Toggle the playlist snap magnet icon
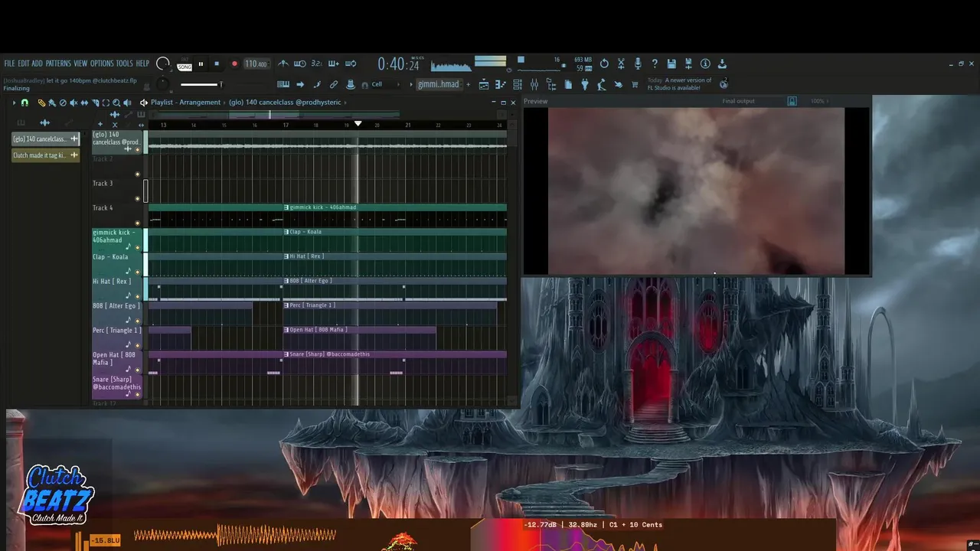 point(24,103)
